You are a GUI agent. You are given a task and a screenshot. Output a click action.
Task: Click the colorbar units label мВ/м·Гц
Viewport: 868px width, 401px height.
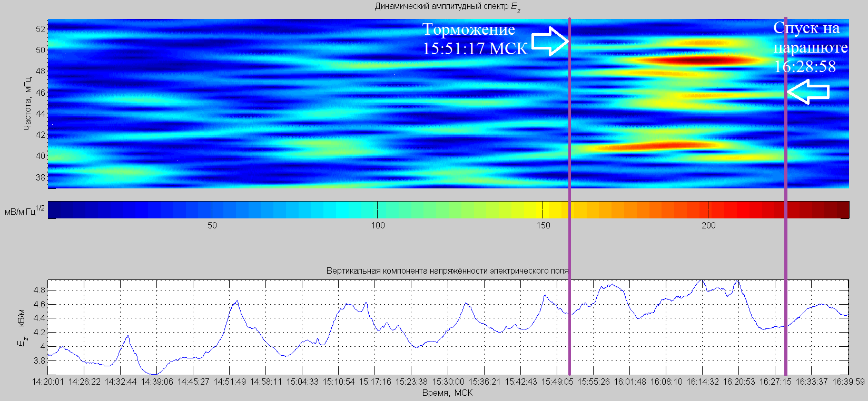[x=24, y=211]
